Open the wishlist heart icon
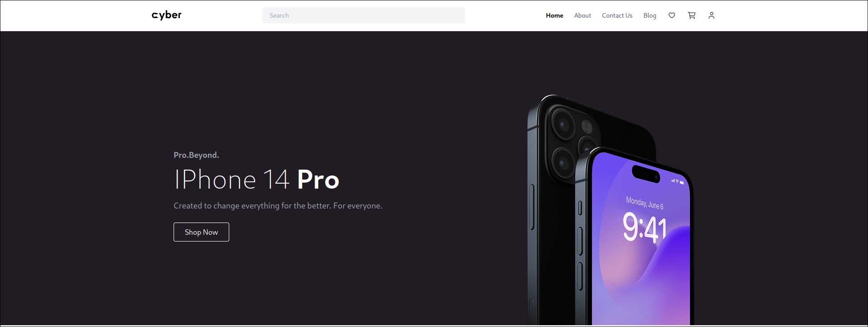Viewport: 868px width, 327px height. click(672, 15)
